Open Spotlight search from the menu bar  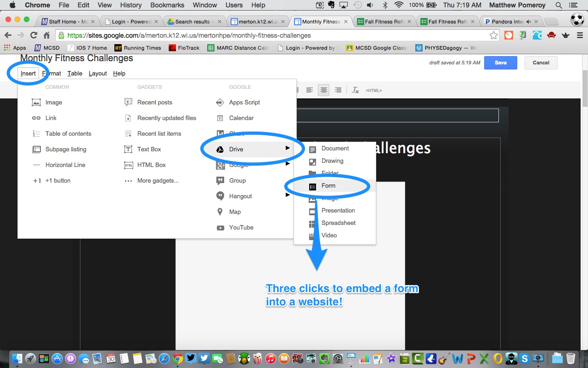tap(558, 5)
